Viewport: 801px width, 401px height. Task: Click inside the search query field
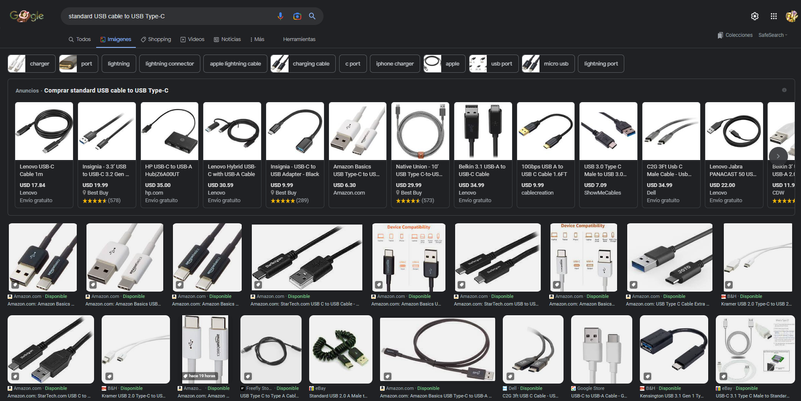point(169,16)
